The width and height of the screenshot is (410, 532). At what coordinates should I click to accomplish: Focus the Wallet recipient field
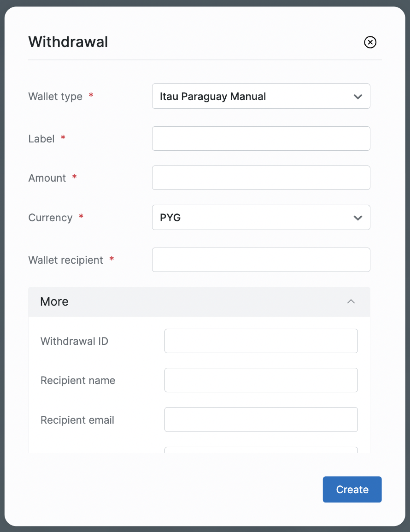[x=261, y=260]
